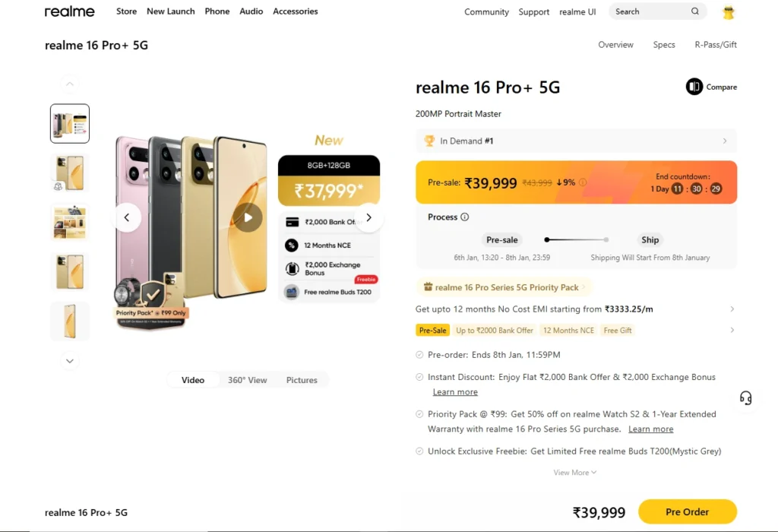Go to the previous product image
Screen dimensions: 778x532
[128, 217]
